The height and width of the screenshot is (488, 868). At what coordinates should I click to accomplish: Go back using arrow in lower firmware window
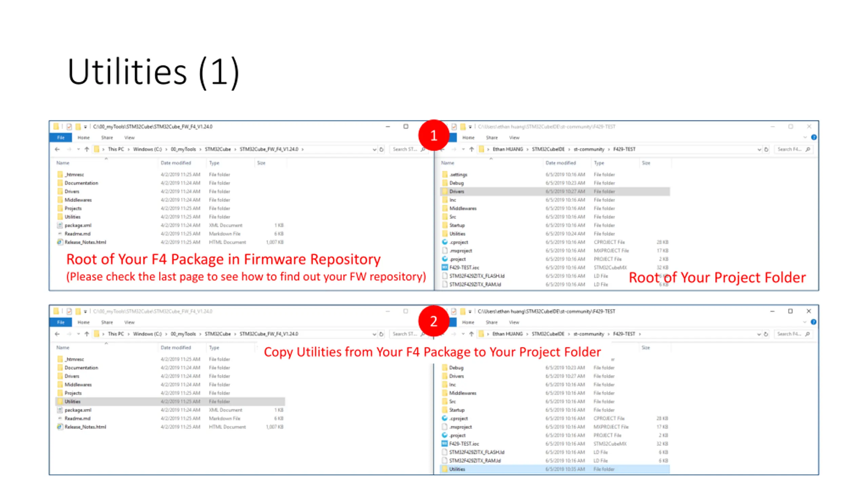(x=57, y=334)
